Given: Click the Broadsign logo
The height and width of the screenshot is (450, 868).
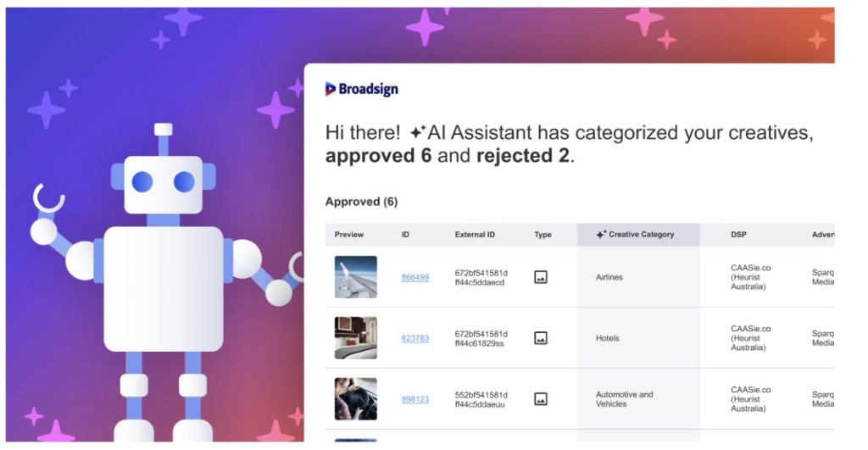Looking at the screenshot, I should [x=361, y=89].
